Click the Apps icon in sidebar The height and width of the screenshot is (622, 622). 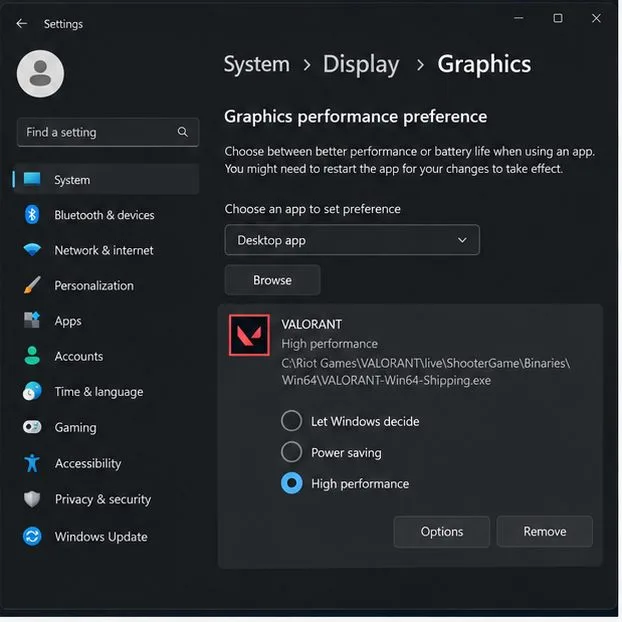32,321
